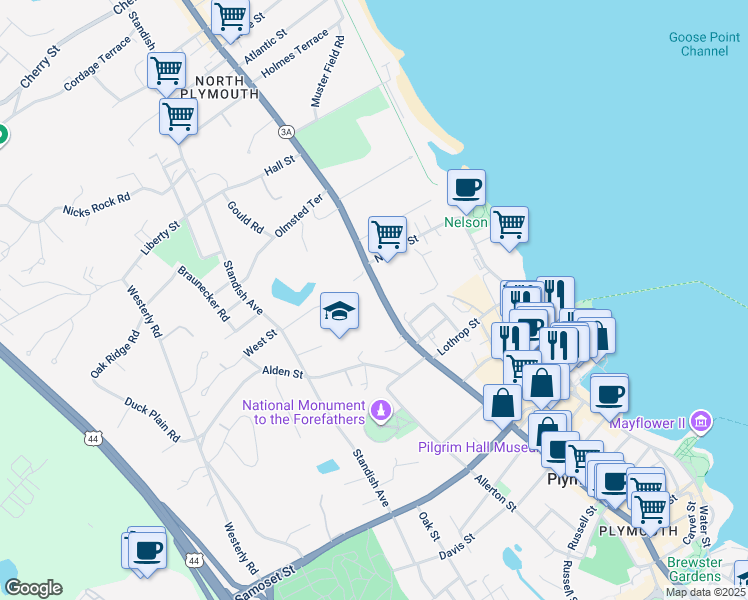The image size is (748, 600).
Task: Click the Liberty St label
Action: [x=160, y=238]
